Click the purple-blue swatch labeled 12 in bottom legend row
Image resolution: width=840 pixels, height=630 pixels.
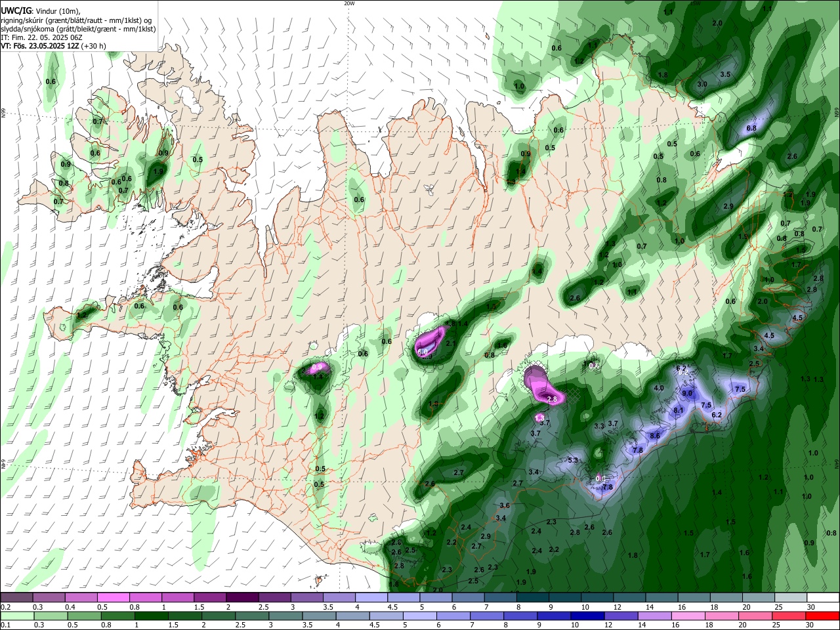[621, 616]
